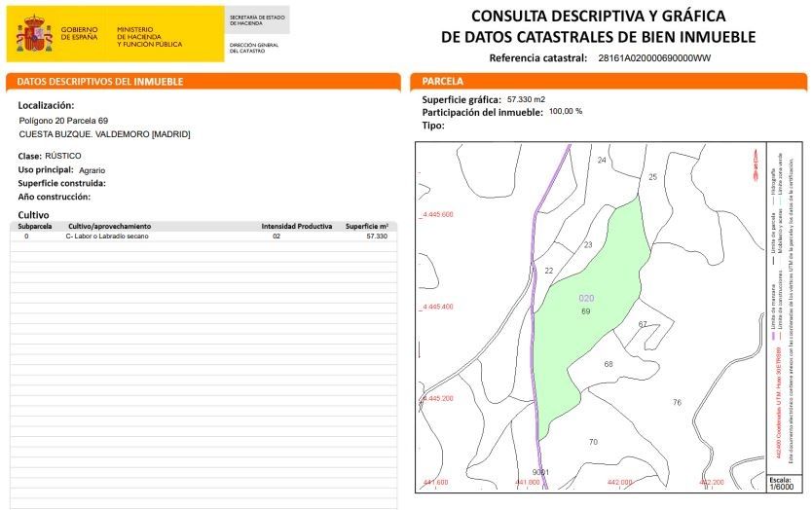Click the Cultivo/aprovechamiento column header
Image resolution: width=812 pixels, height=510 pixels.
coord(109,226)
